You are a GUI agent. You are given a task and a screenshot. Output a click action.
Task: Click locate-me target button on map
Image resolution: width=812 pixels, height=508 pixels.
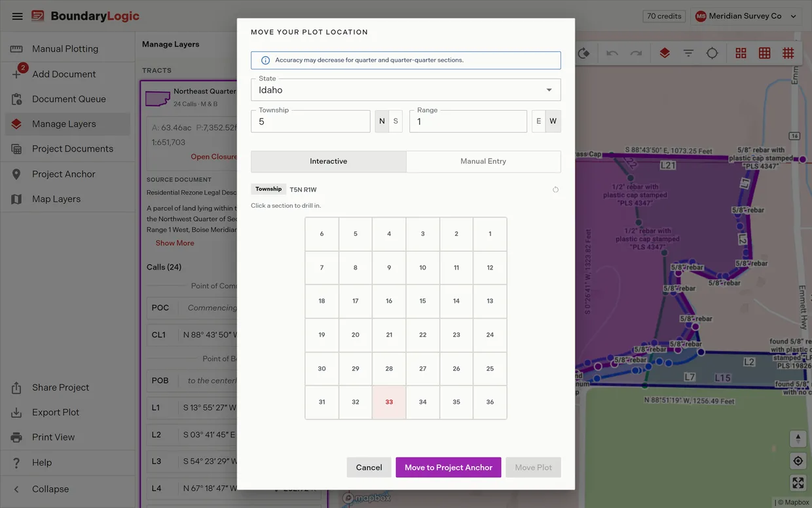798,461
